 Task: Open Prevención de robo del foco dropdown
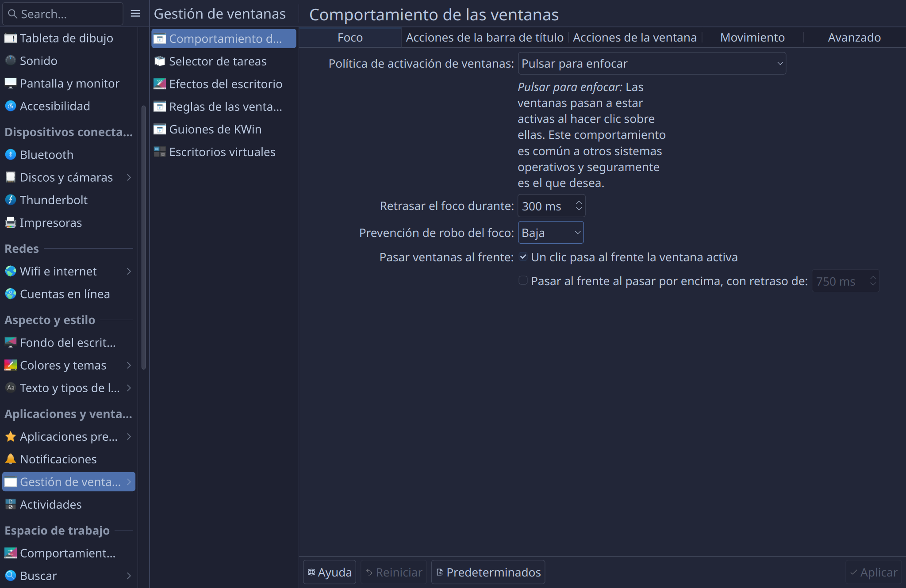551,233
